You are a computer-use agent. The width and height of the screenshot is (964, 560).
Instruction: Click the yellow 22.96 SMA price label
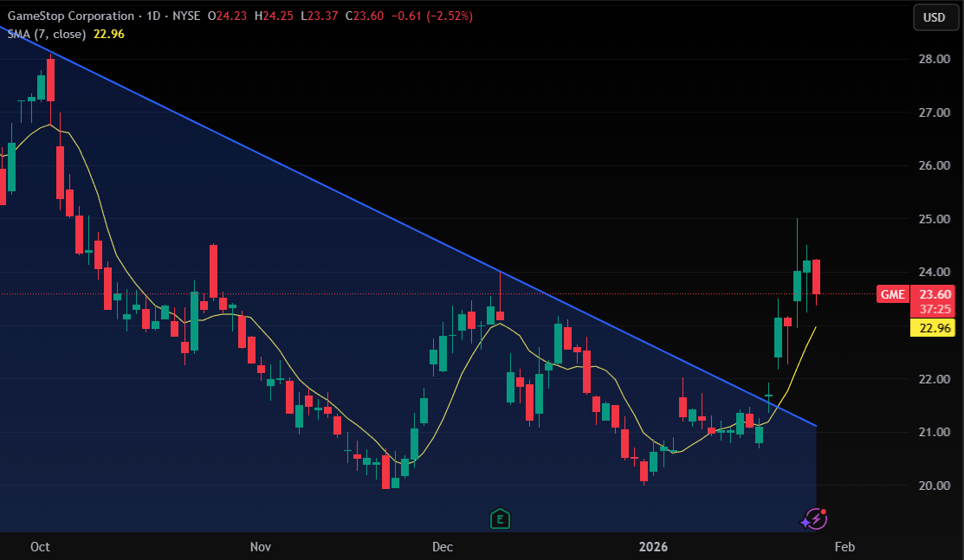point(934,328)
